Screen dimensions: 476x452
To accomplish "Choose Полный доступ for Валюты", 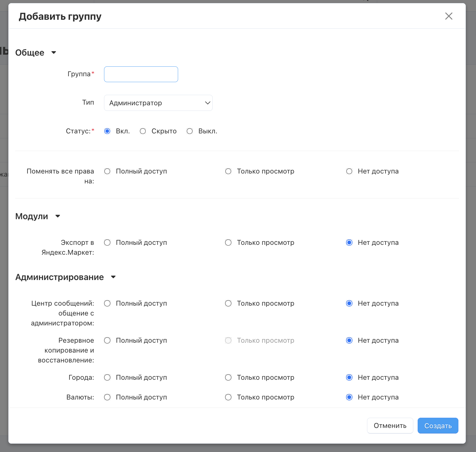I will (x=107, y=397).
